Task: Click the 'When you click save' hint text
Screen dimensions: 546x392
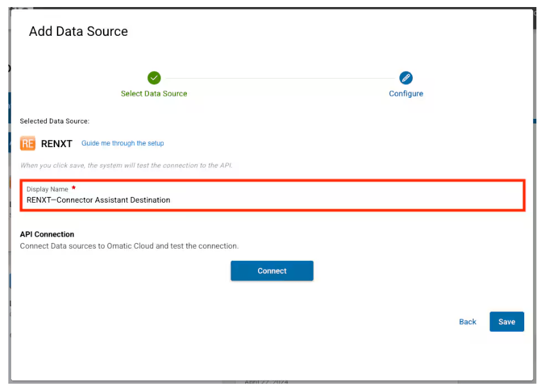Action: tap(126, 165)
